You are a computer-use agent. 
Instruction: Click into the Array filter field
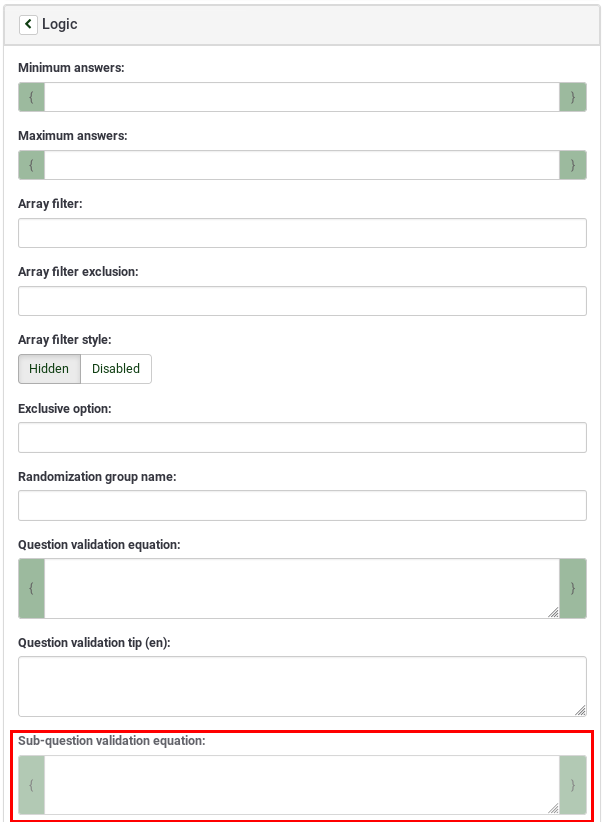coord(302,233)
